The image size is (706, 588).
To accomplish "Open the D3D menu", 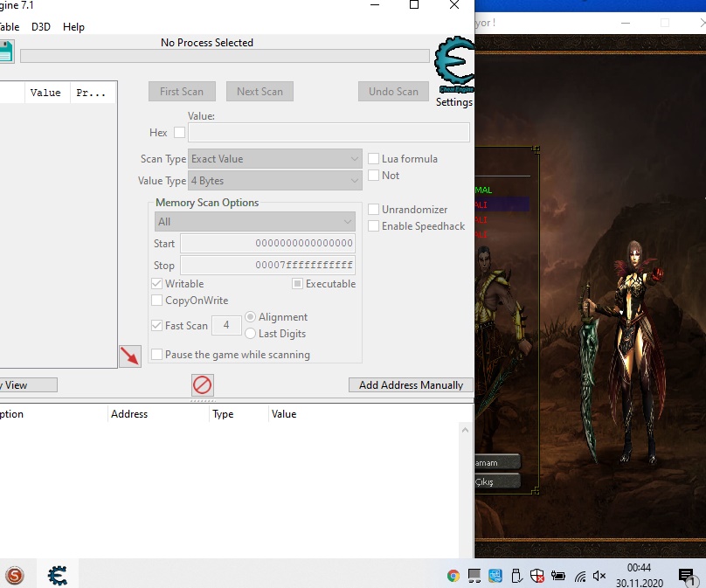I will [x=41, y=27].
